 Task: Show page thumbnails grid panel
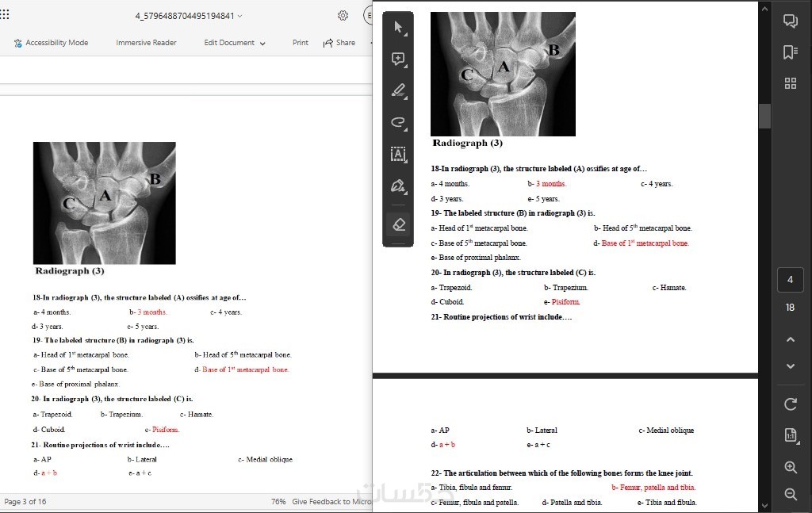(x=791, y=83)
